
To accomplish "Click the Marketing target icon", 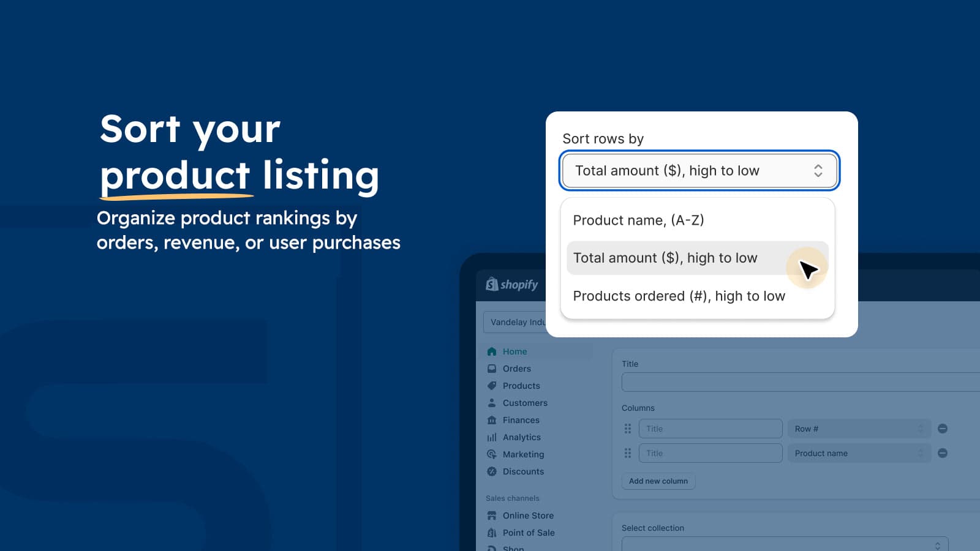I will click(491, 454).
